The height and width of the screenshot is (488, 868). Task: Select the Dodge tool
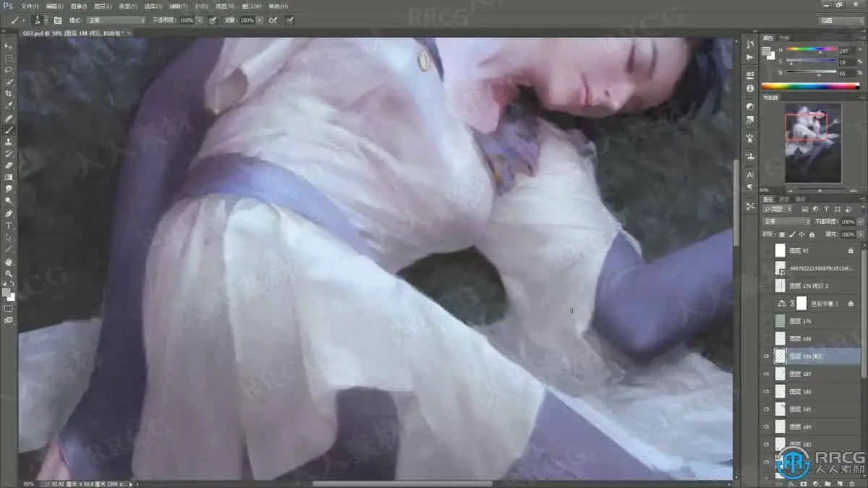(9, 201)
